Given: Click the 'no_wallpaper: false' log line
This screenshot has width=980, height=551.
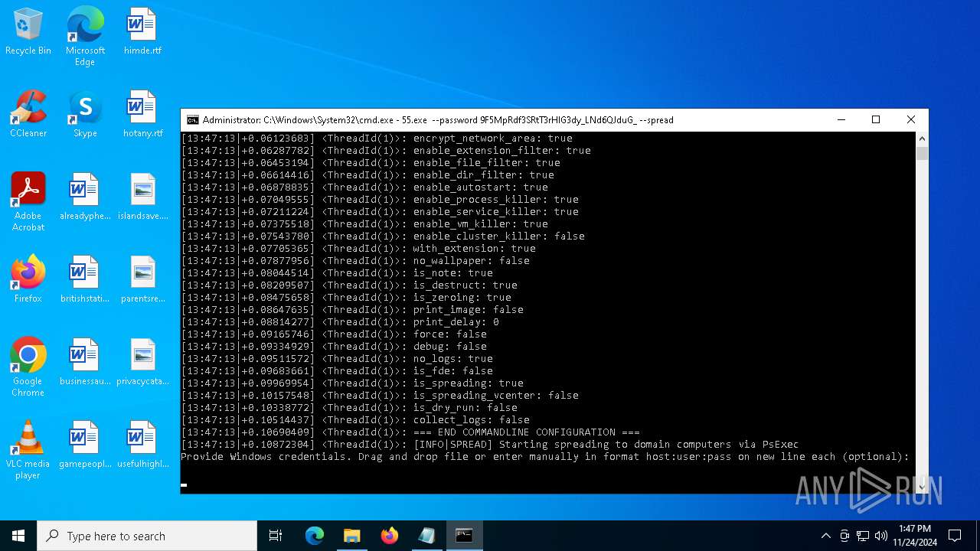Looking at the screenshot, I should click(355, 261).
